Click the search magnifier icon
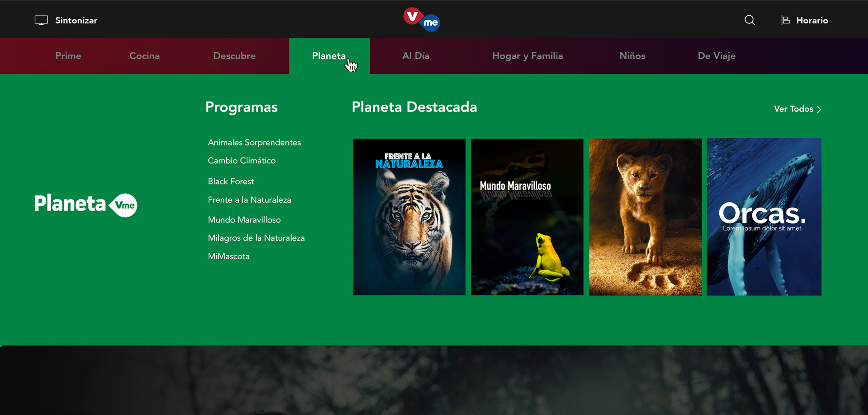Screen dimensions: 868x415 click(x=750, y=20)
